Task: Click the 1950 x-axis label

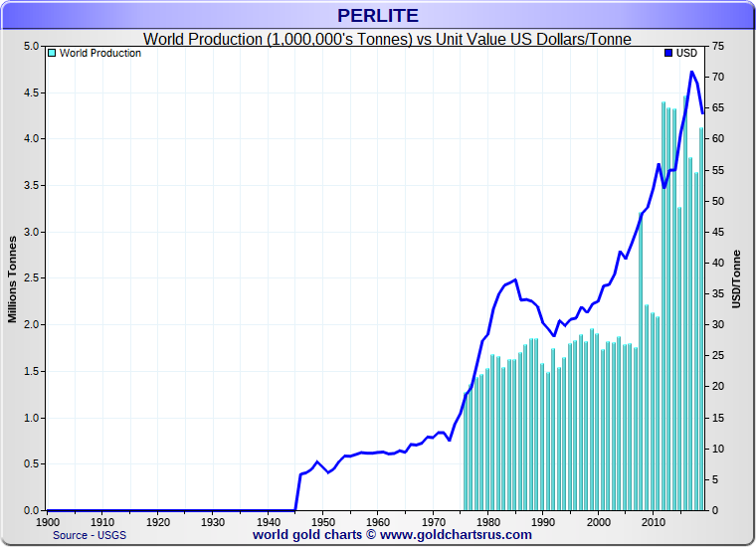Action: [x=323, y=522]
